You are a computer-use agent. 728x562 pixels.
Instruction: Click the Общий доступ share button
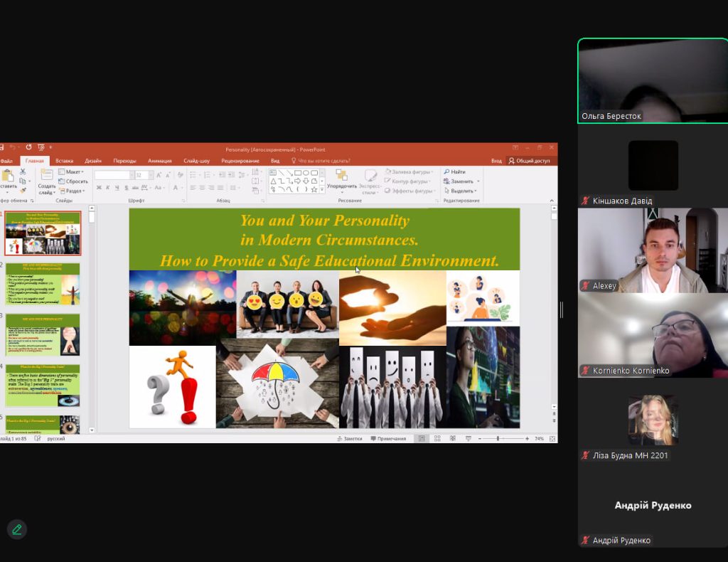pyautogui.click(x=529, y=161)
